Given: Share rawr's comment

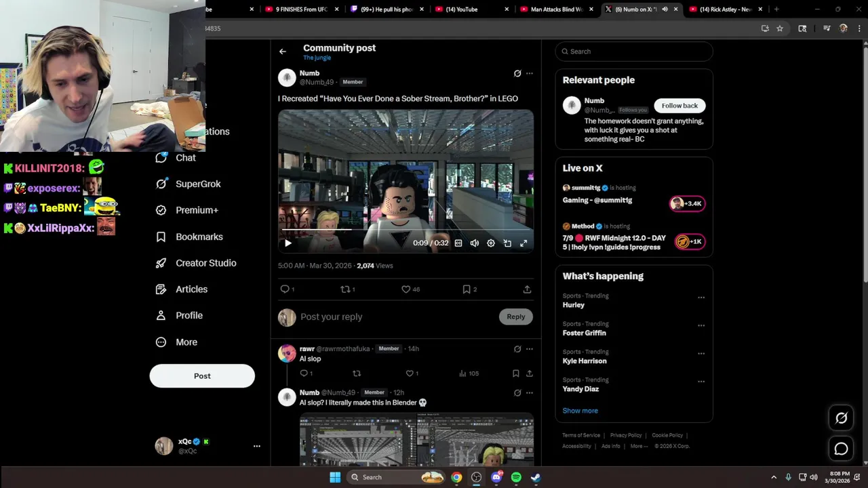Looking at the screenshot, I should tap(530, 373).
